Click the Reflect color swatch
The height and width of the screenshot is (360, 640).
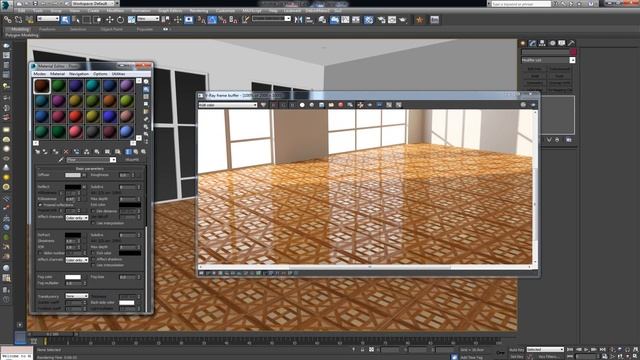click(73, 187)
